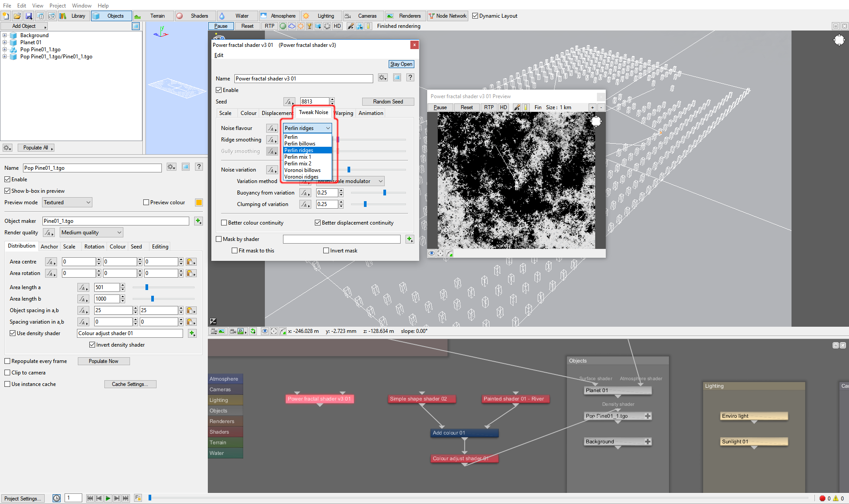Select Perlin mix 1 in the dropdown list
The image size is (849, 504).
click(x=307, y=157)
